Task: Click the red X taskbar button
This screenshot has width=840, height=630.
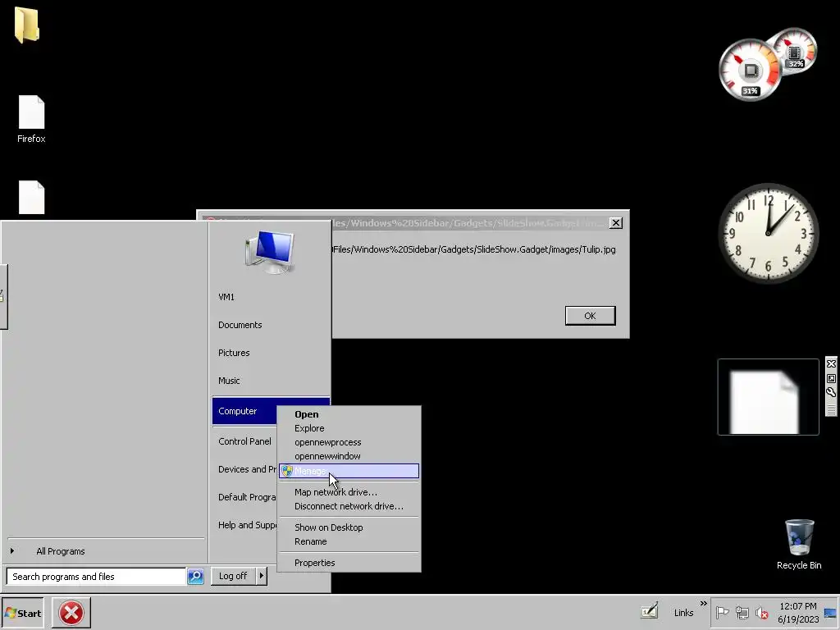Action: pos(71,613)
